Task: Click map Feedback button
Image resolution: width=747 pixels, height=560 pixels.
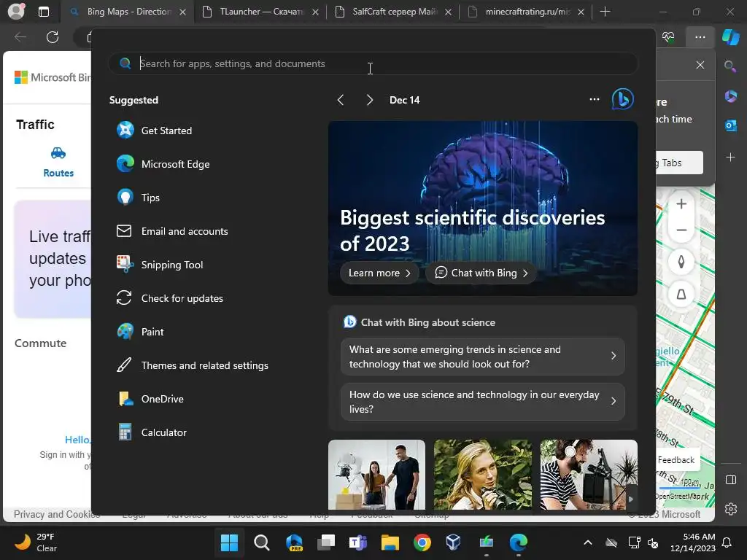Action: click(x=676, y=460)
